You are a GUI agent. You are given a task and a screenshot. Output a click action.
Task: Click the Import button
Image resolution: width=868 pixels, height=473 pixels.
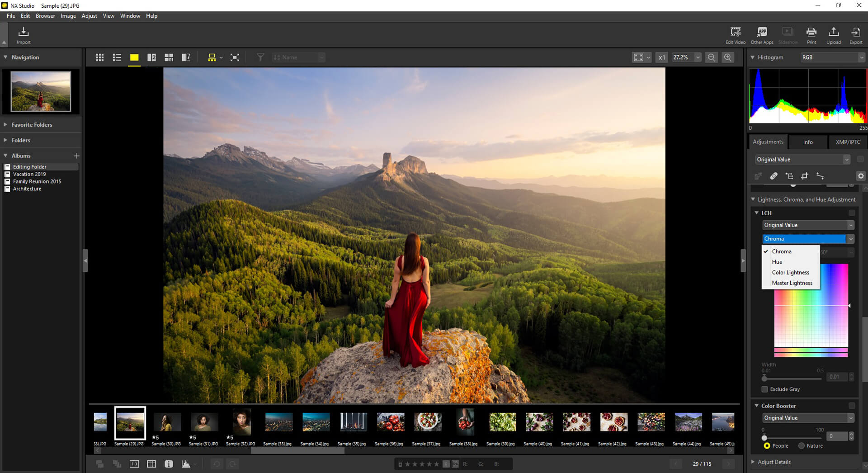pos(23,34)
